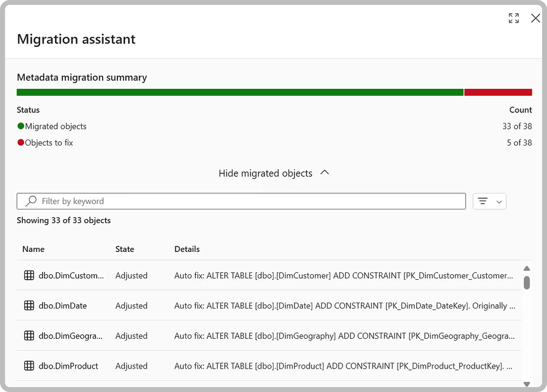
Task: Click the Adjusted state of dbo.DimDate
Action: (x=131, y=306)
